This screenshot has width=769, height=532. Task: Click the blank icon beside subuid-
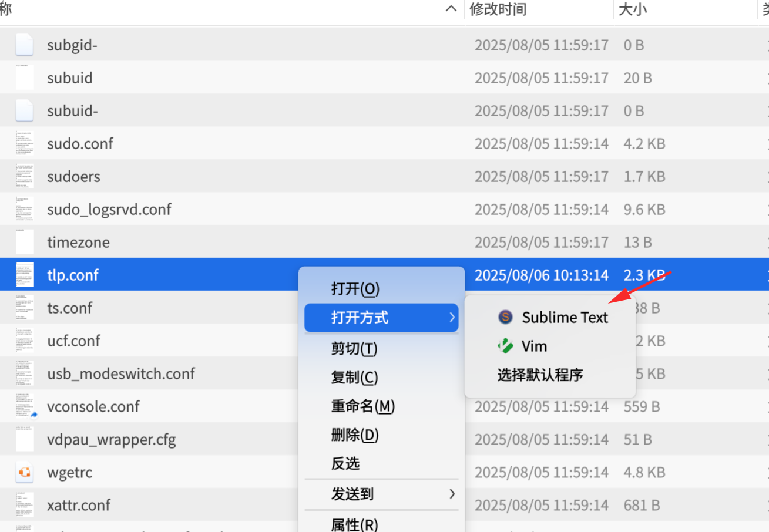[x=24, y=110]
